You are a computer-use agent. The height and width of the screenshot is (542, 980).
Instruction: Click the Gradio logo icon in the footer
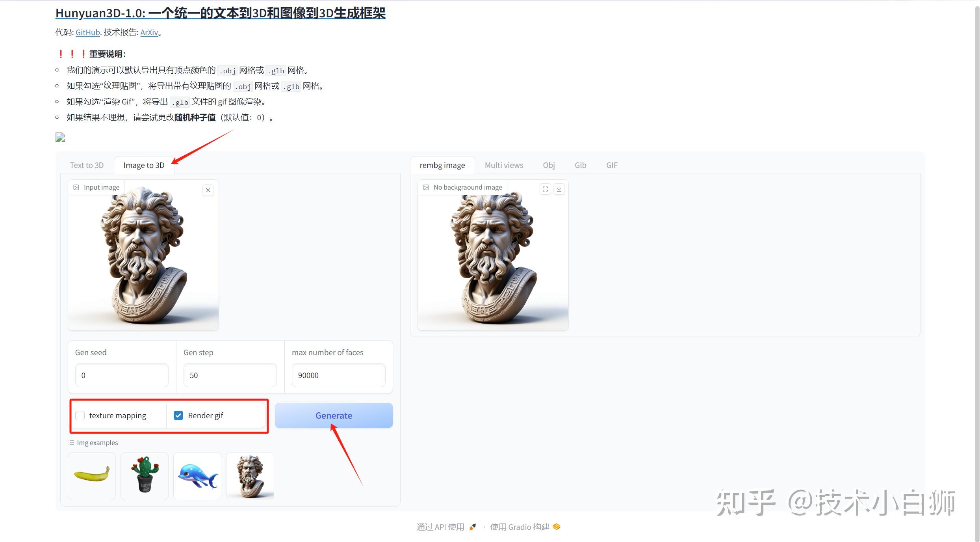[557, 527]
